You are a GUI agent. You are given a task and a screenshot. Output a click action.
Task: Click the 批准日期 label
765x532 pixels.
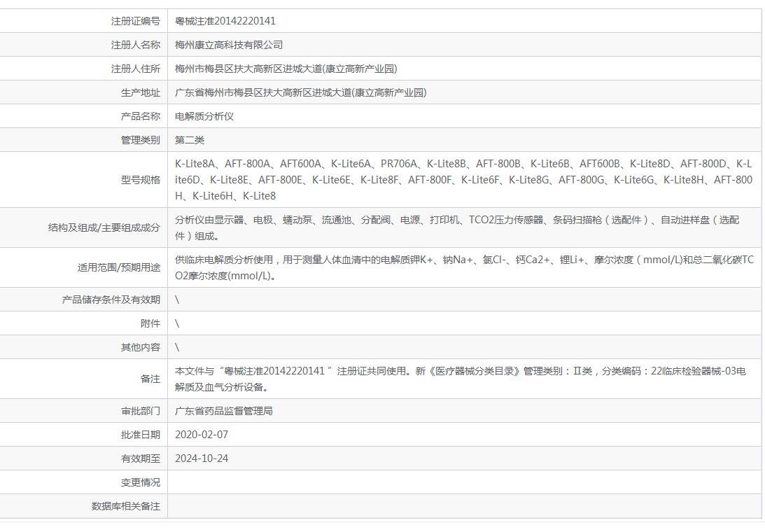141,435
